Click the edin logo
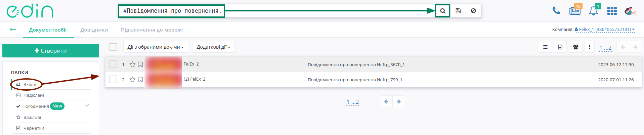 [30, 11]
